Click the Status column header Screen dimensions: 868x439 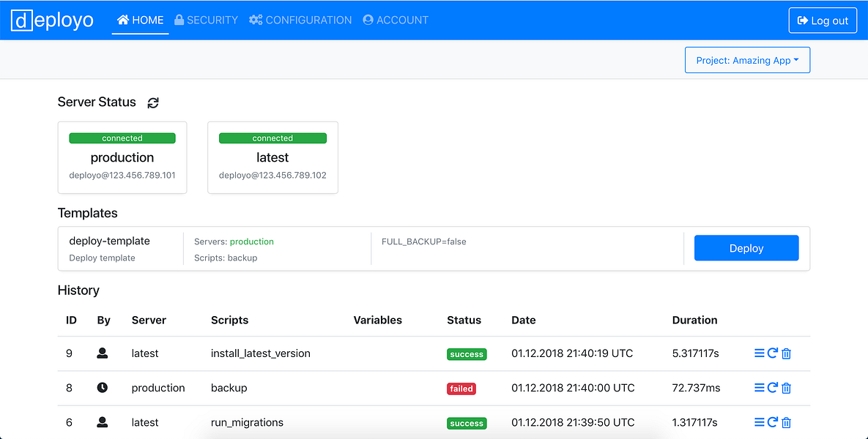[464, 320]
